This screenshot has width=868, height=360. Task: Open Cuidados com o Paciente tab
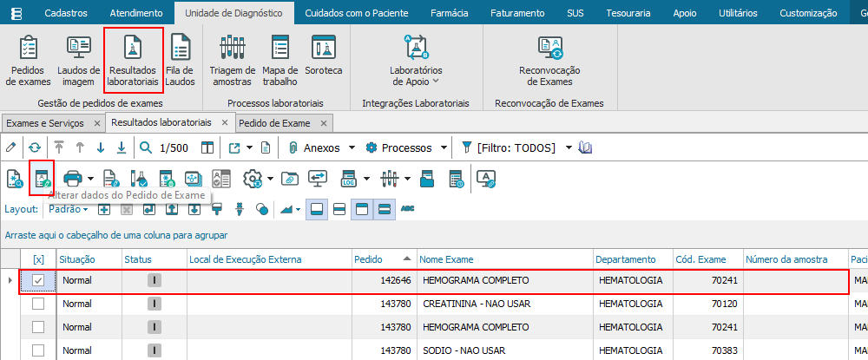coord(357,13)
